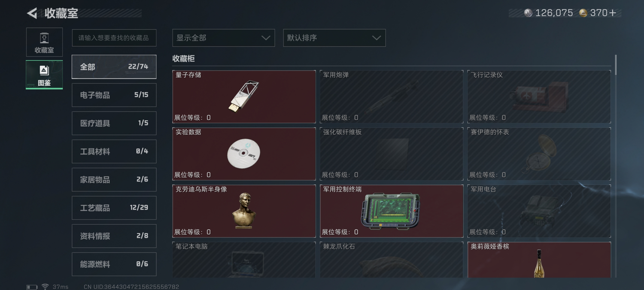Image resolution: width=644 pixels, height=290 pixels.
Task: Open the 收藏室 sidebar icon
Action: click(x=44, y=42)
